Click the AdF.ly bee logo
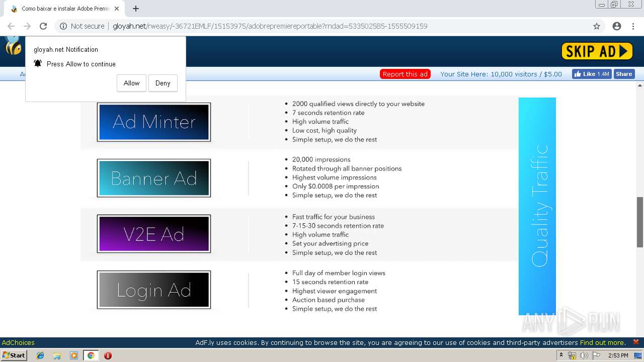 coord(13,46)
